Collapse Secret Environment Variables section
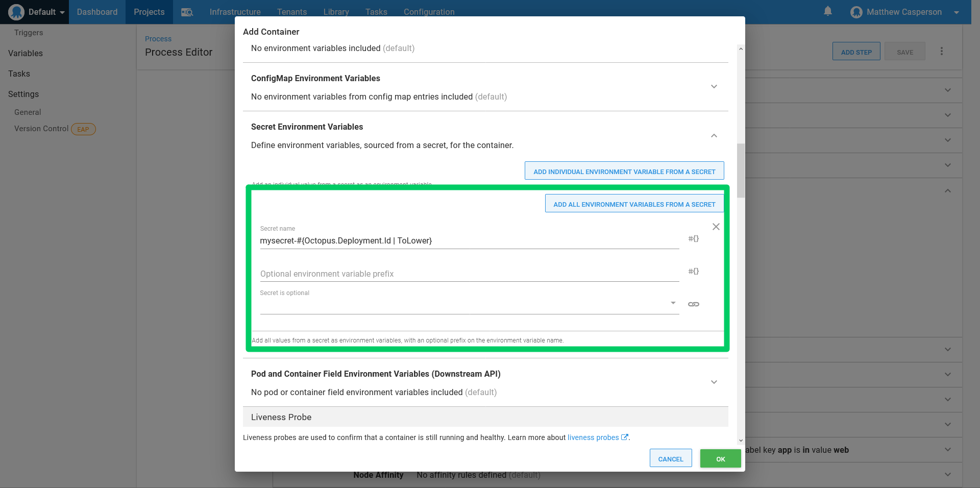 point(714,136)
